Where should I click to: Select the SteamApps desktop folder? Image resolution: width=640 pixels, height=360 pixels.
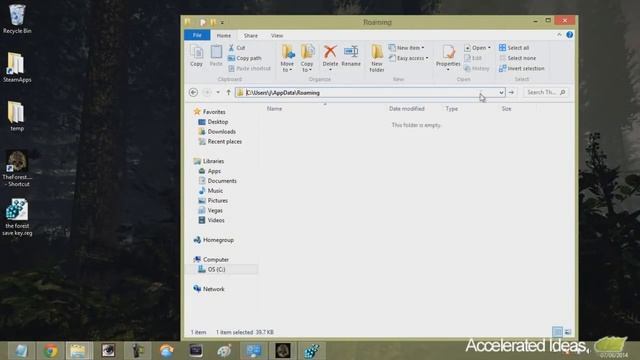pyautogui.click(x=17, y=68)
